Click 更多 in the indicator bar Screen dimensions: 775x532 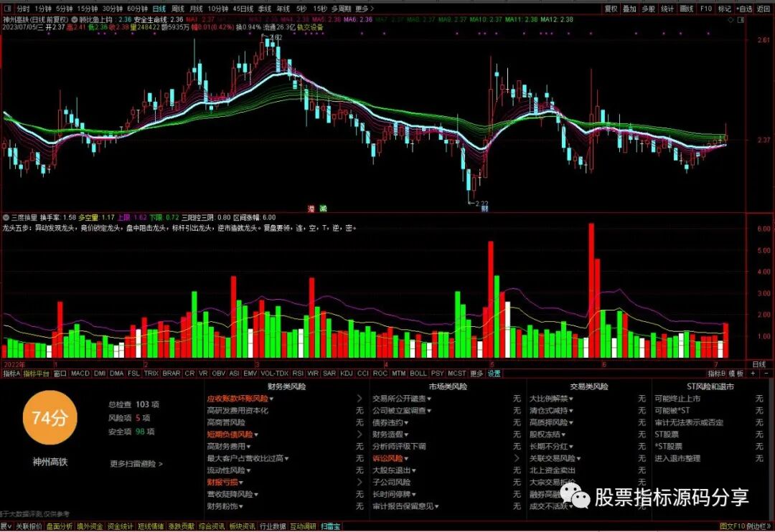476,374
